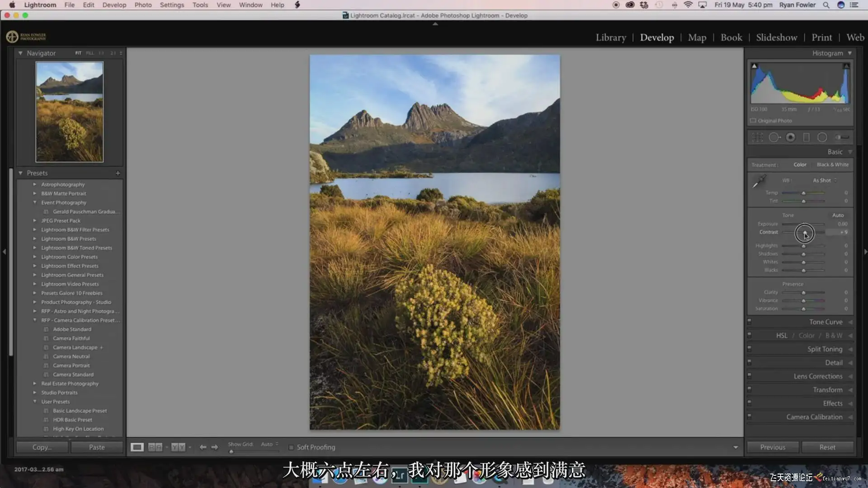Select the Graduated Filter tool
The height and width of the screenshot is (488, 868).
(806, 137)
